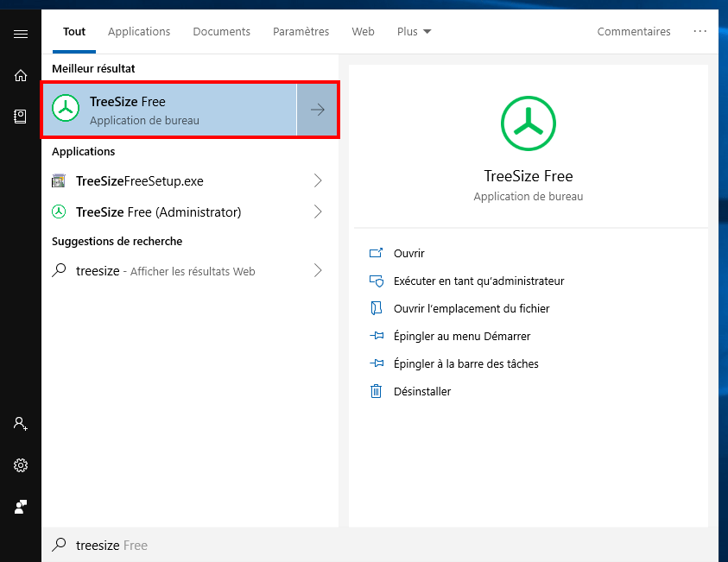The width and height of the screenshot is (728, 562).
Task: Switch to the Web tab
Action: [x=363, y=32]
